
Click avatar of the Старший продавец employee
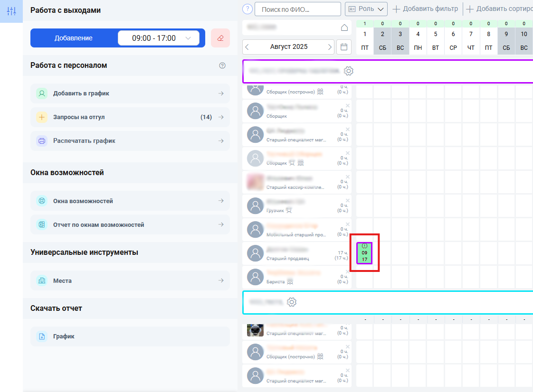pos(255,253)
